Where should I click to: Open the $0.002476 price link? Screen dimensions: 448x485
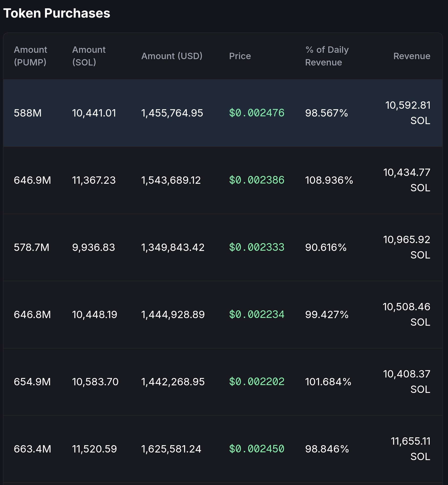pos(257,113)
